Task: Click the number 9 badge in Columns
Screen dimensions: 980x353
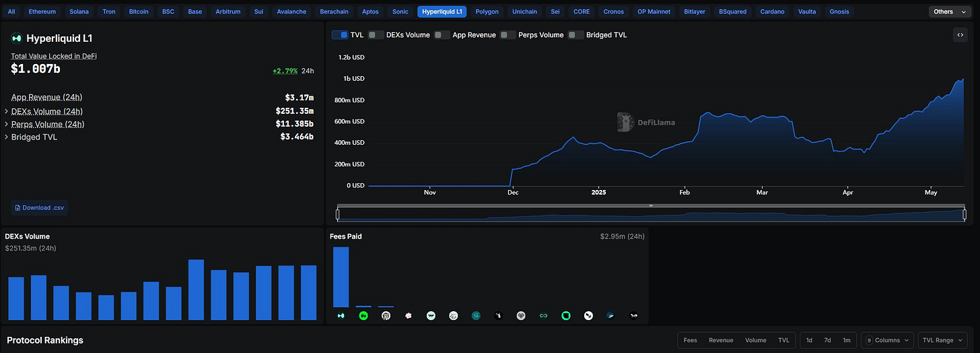Action: click(x=868, y=340)
